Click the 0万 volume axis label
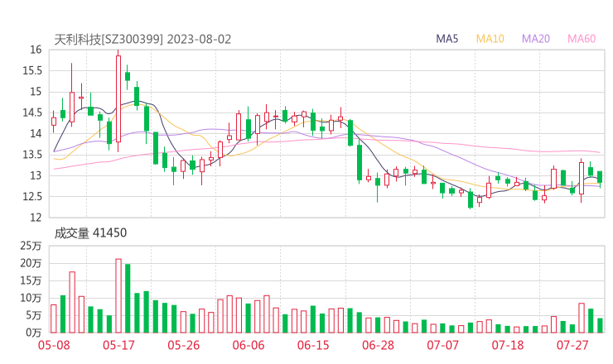Screen dimensions: 613x364 (33, 333)
